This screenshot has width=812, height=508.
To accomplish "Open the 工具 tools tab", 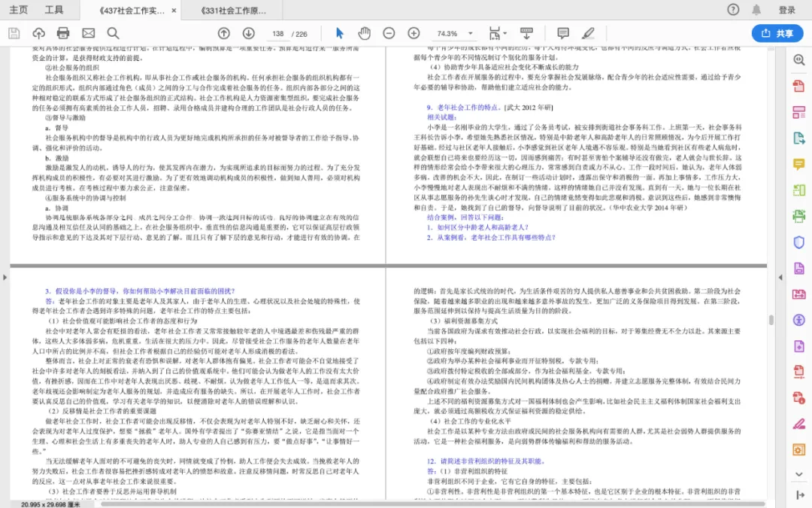I will [54, 10].
